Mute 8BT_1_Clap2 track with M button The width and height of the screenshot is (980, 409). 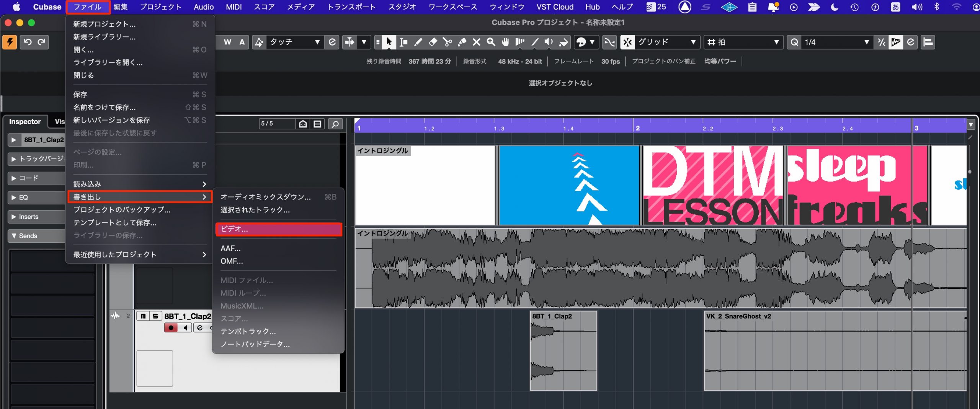point(143,316)
